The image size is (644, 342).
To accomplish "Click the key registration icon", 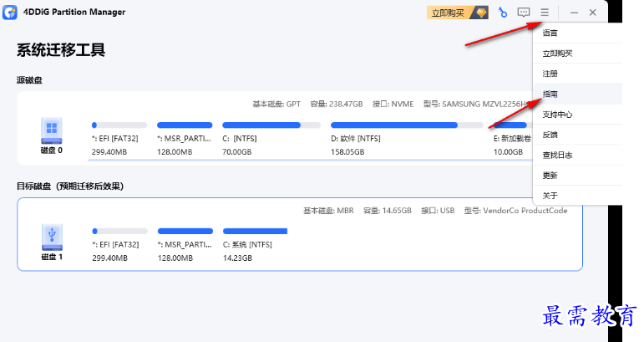I will [502, 13].
